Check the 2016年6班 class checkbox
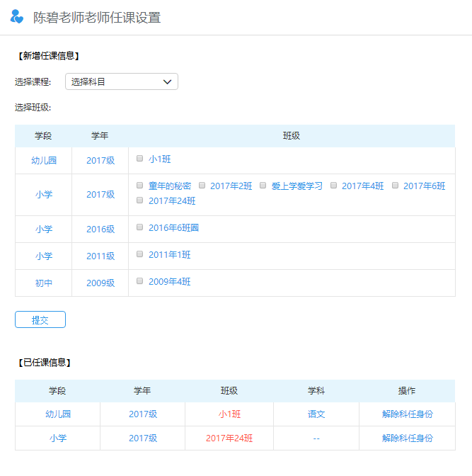This screenshot has width=472, height=476. 140,227
